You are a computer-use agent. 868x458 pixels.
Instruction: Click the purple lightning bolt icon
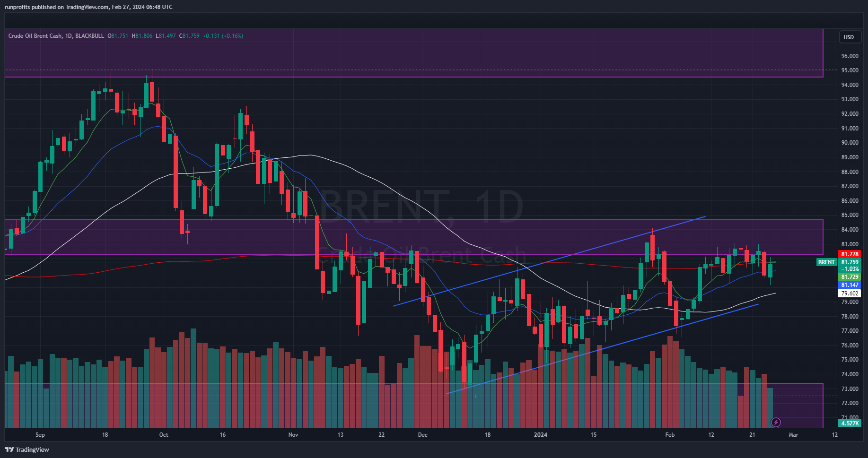coord(776,422)
